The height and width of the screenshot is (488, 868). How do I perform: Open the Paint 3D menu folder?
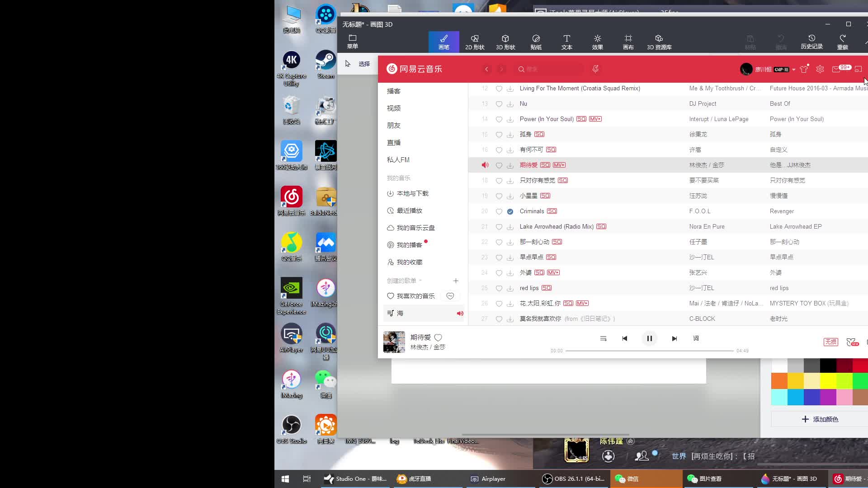[352, 42]
